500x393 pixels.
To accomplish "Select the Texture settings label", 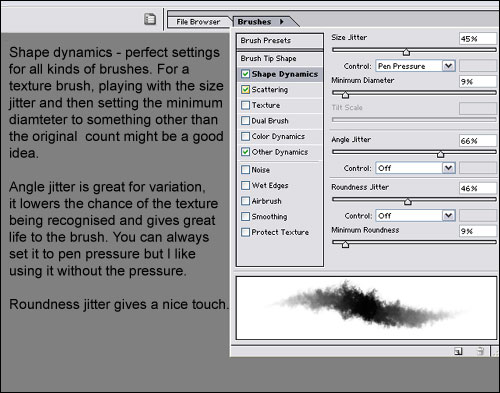I will tap(266, 105).
